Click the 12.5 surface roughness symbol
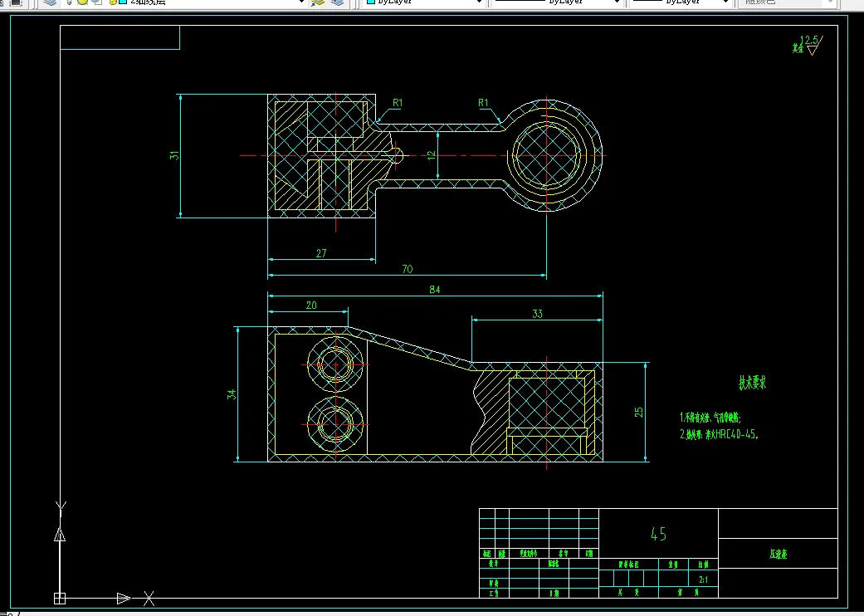 click(x=809, y=45)
